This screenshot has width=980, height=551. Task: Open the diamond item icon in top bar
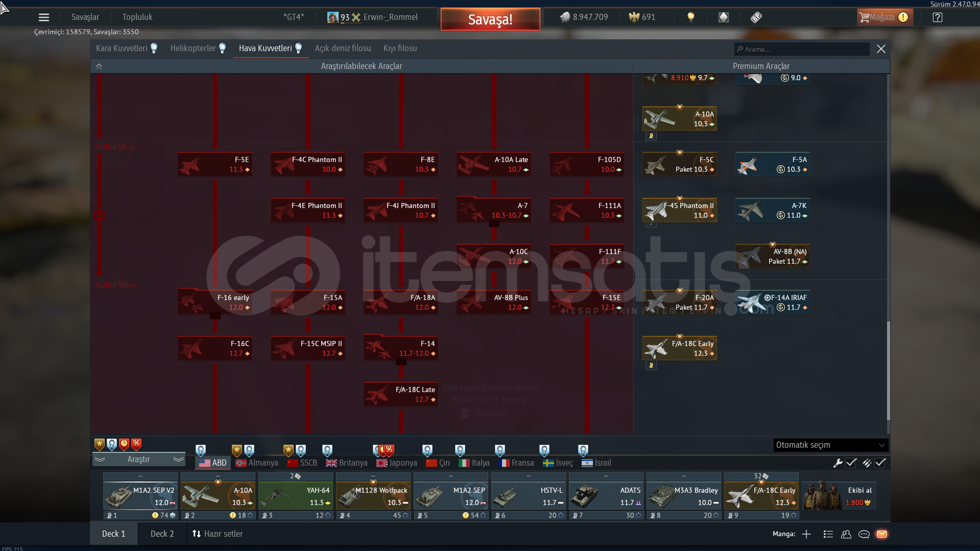(x=724, y=17)
